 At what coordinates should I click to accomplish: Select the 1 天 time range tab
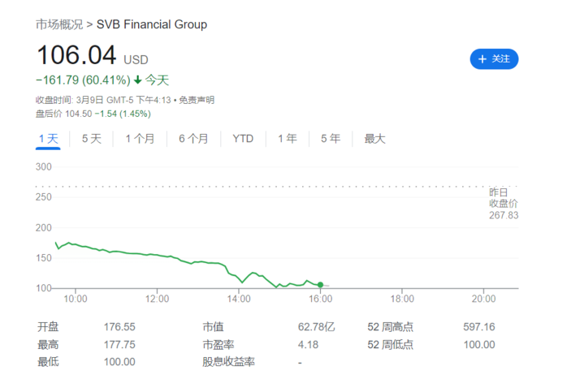pyautogui.click(x=49, y=139)
